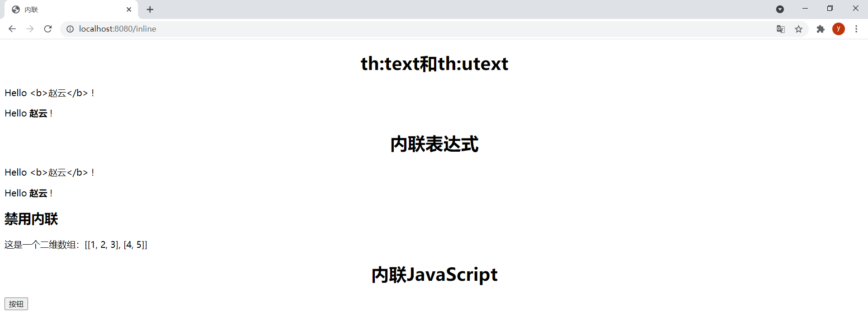Viewport: 868px width, 316px height.
Task: Open a new tab with plus button
Action: [150, 9]
